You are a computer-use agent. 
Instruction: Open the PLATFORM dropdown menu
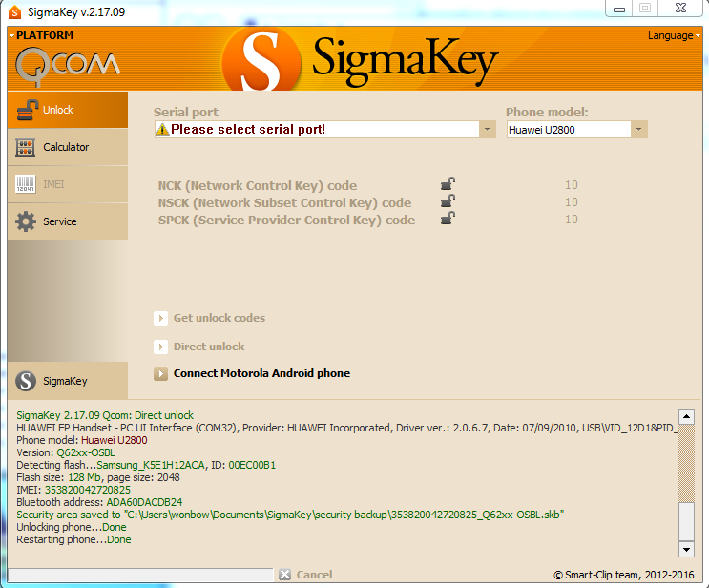(42, 35)
